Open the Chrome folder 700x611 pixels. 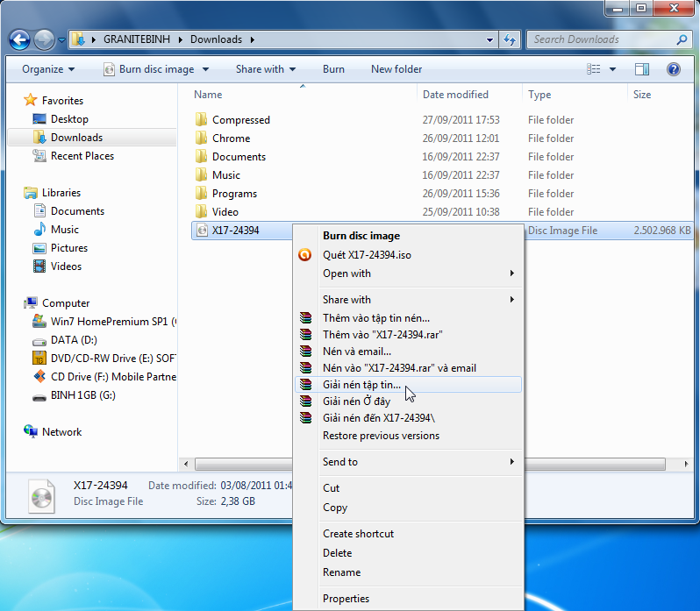click(x=231, y=139)
